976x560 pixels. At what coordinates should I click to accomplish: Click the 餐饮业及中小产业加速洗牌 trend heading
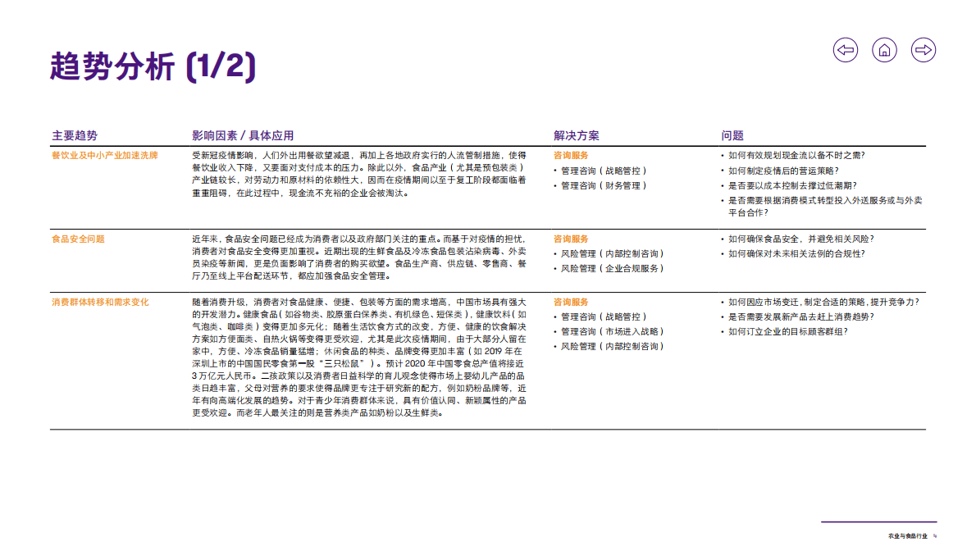[104, 155]
